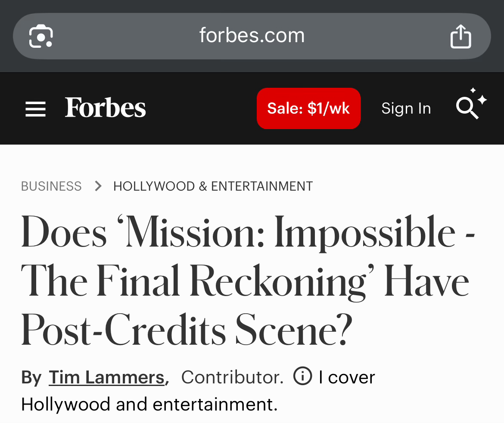Open the share sheet icon

(460, 36)
